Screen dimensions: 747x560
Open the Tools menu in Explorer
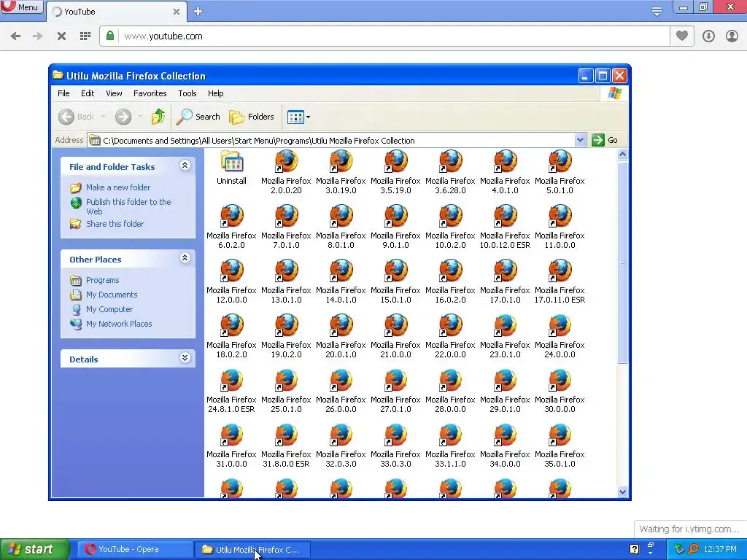[x=187, y=93]
